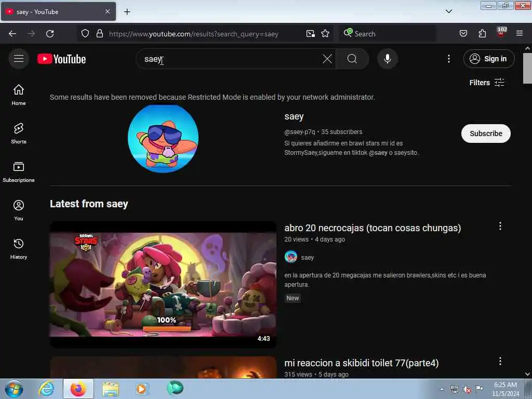Go to Home in the sidebar
This screenshot has width=532, height=399.
pos(19,95)
